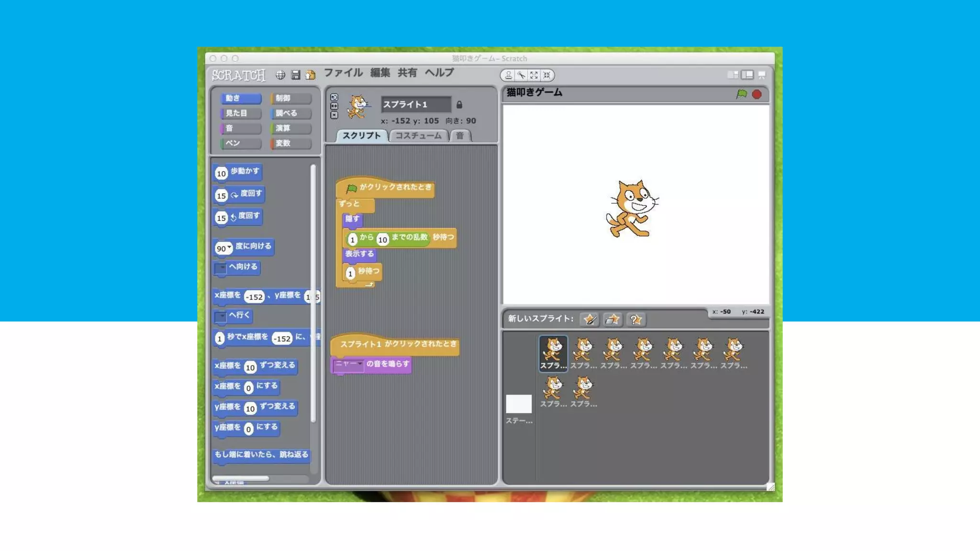Image resolution: width=980 pixels, height=551 pixels.
Task: Toggle the sprite lock padlock icon
Action: coord(459,104)
